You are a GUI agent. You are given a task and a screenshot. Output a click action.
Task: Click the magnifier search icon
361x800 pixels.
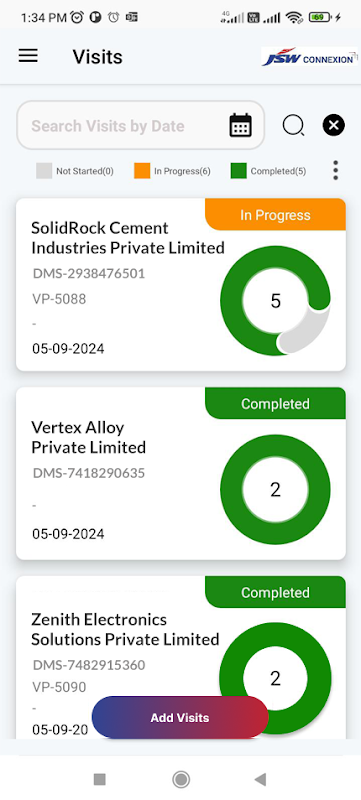293,125
